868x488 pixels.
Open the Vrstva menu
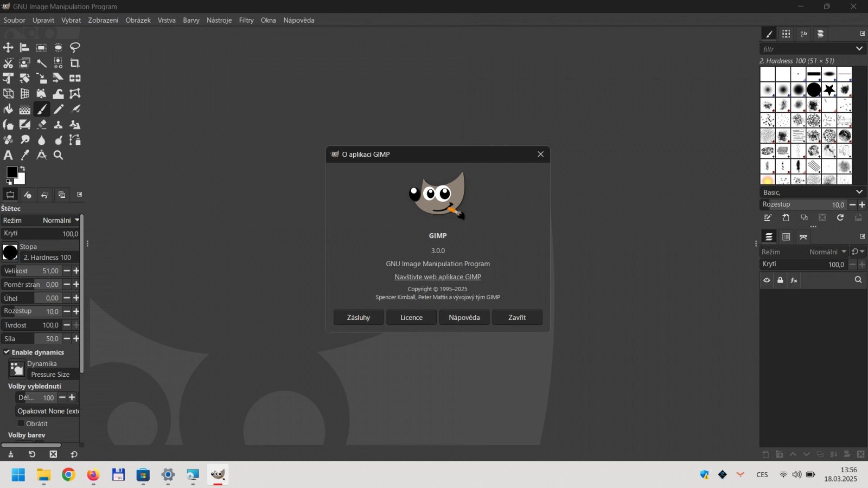click(x=167, y=20)
